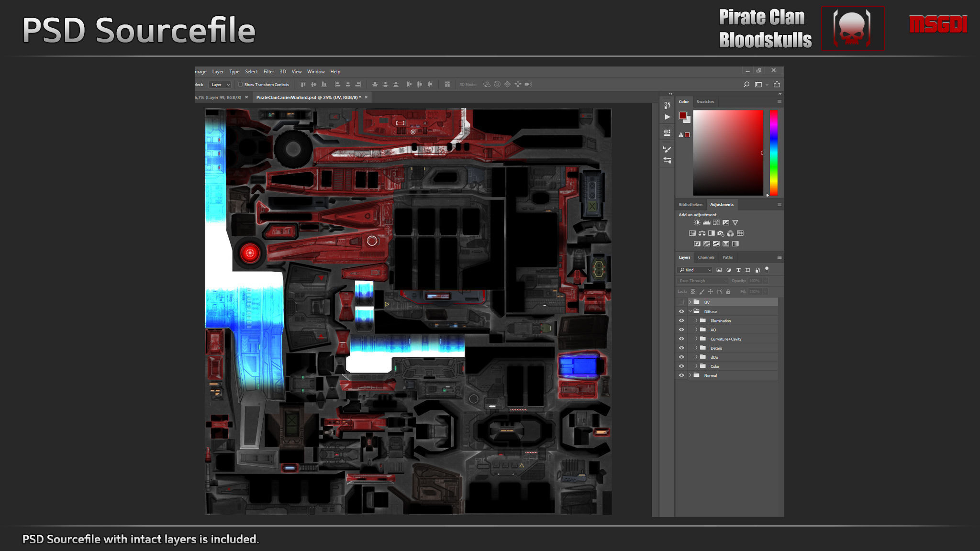This screenshot has height=551, width=980.
Task: Add a Levels adjustment layer
Action: pyautogui.click(x=706, y=222)
